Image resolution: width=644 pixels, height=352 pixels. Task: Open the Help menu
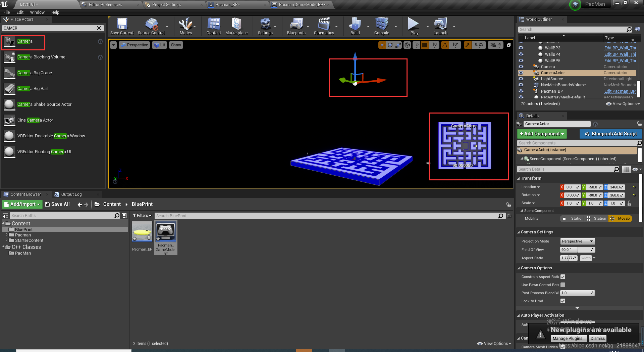point(55,12)
